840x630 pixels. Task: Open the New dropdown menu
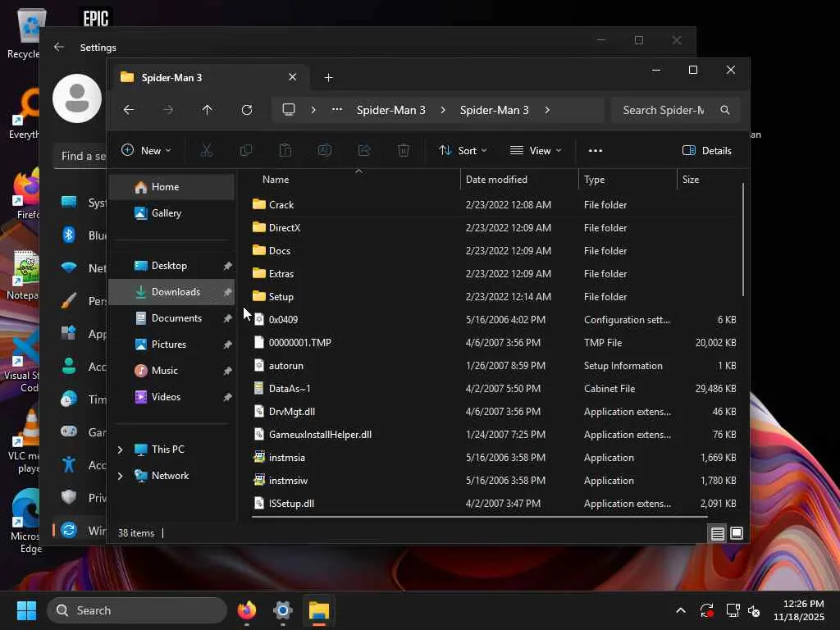click(146, 151)
